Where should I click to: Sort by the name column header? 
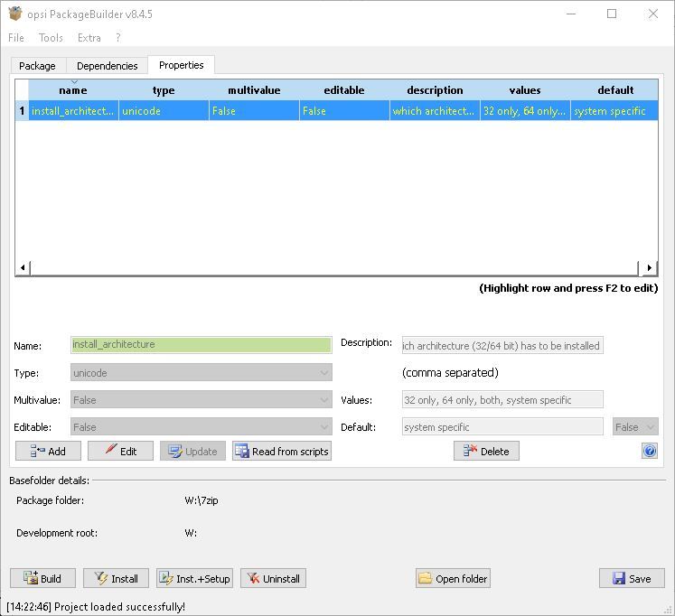(73, 90)
